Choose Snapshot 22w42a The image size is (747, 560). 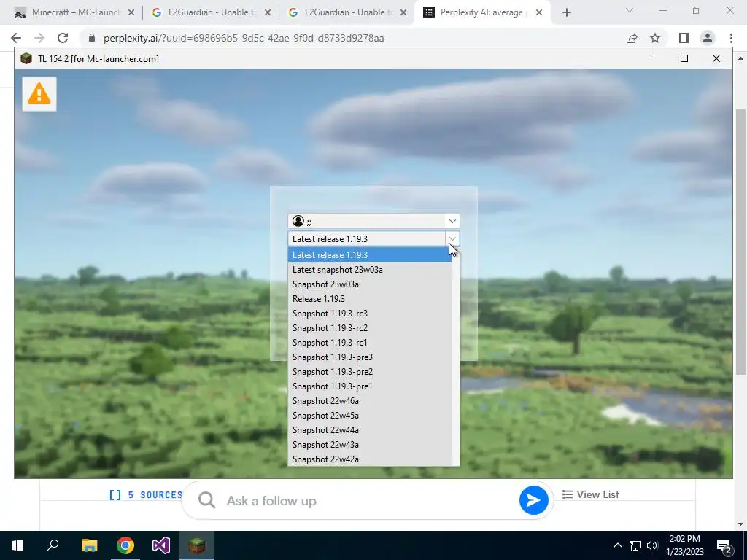coord(370,459)
